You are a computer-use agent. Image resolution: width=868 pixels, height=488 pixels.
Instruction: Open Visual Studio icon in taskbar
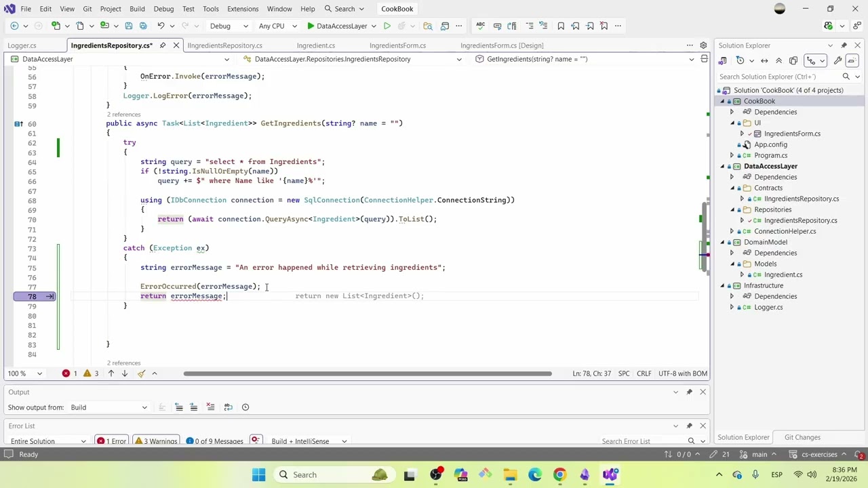(610, 475)
